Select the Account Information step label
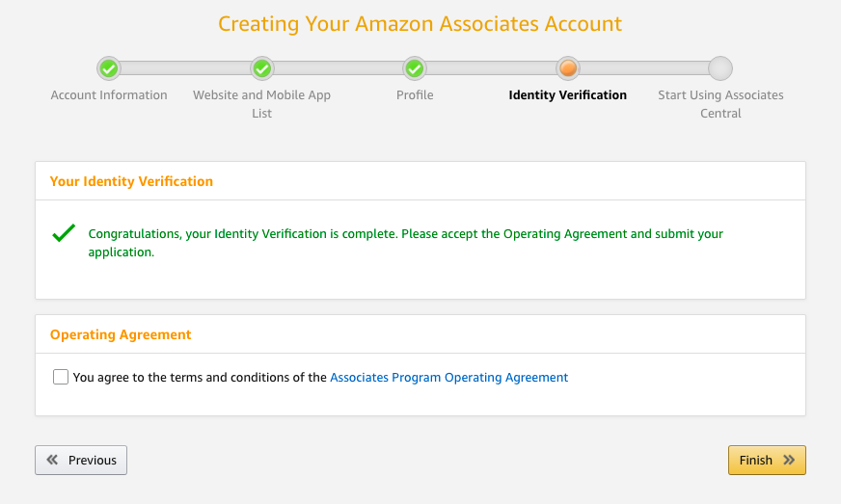 tap(109, 95)
